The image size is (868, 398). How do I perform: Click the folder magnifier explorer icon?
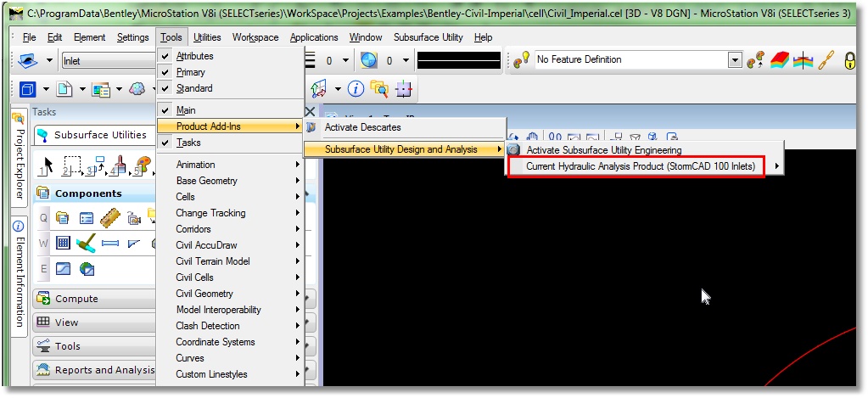pos(380,88)
